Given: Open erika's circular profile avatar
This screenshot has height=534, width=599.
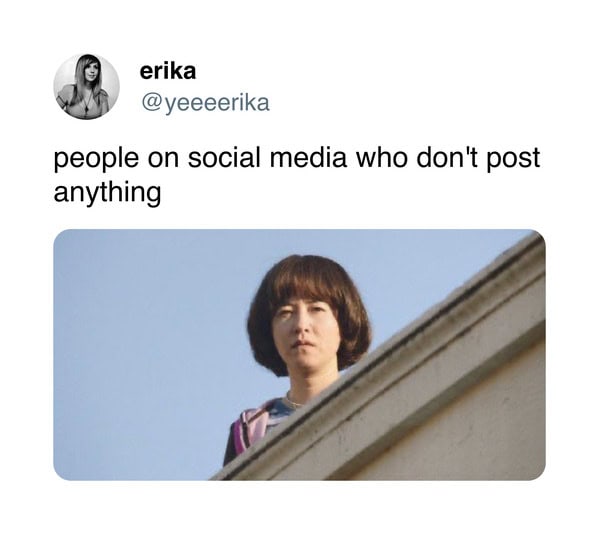Looking at the screenshot, I should [86, 86].
